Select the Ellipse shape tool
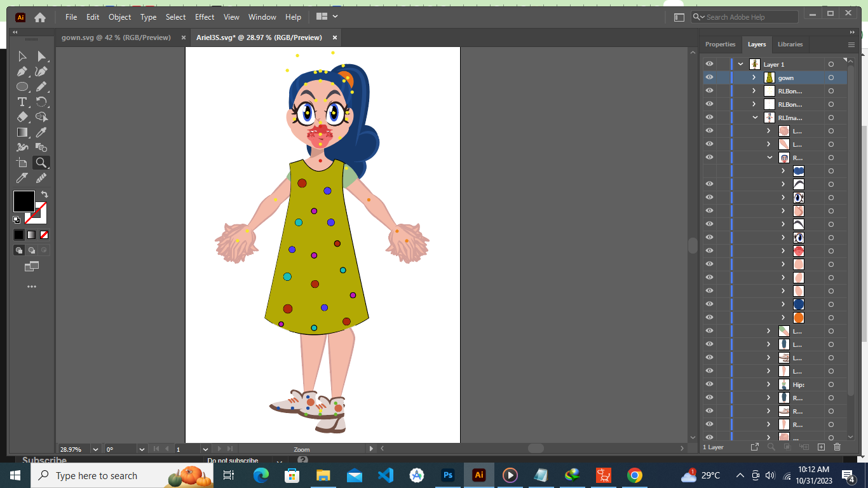The width and height of the screenshot is (868, 488). click(x=22, y=86)
